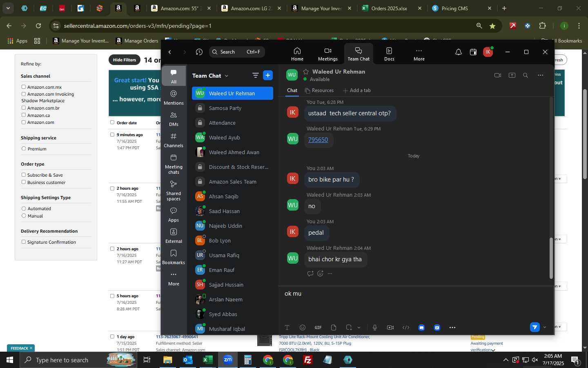The height and width of the screenshot is (368, 588).
Task: Check Amazon.com sales channel
Action: coord(24,122)
